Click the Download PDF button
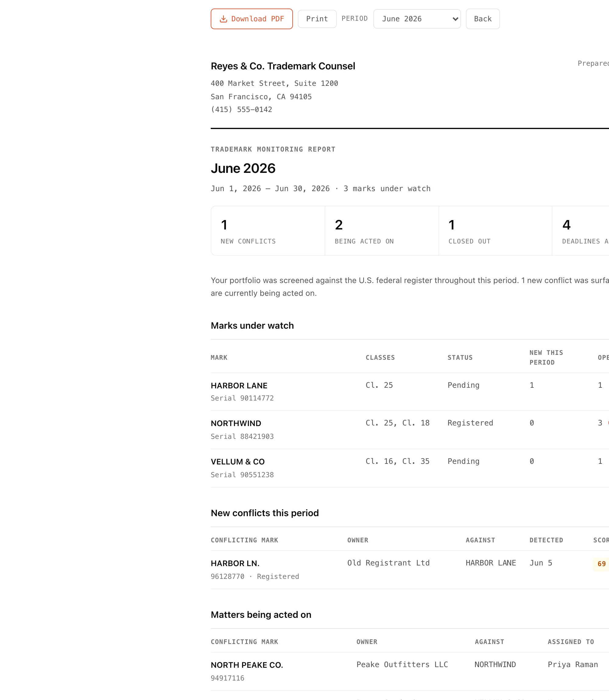 click(252, 19)
